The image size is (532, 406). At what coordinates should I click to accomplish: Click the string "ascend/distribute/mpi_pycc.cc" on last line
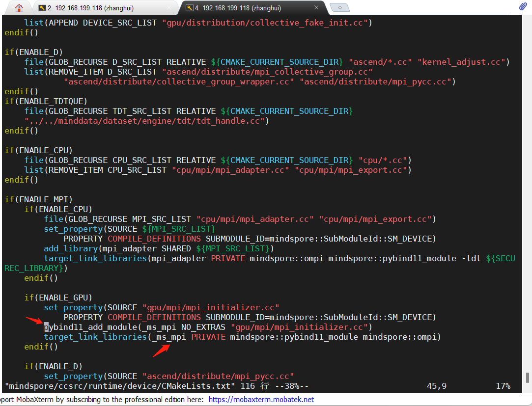pyautogui.click(x=218, y=376)
